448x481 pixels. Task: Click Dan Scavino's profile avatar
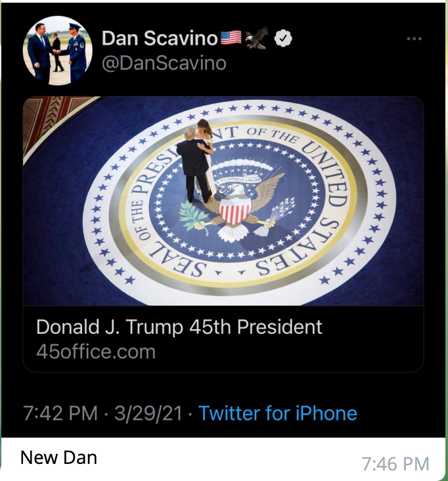point(56,51)
